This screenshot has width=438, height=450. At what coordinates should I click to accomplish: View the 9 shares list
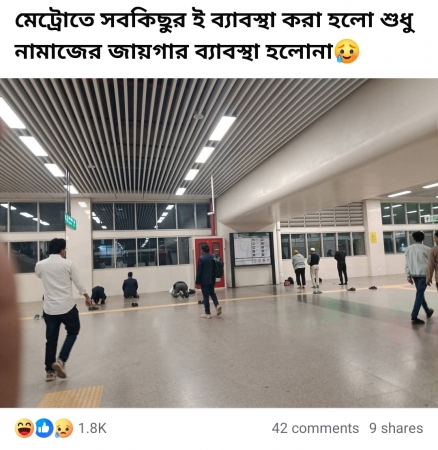click(x=396, y=428)
